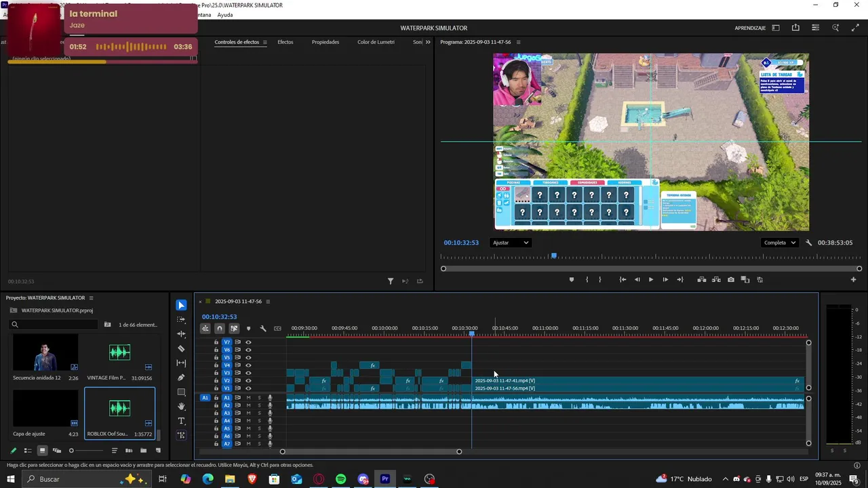868x488 pixels.
Task: Open Program monitor settings wrench
Action: [808, 243]
